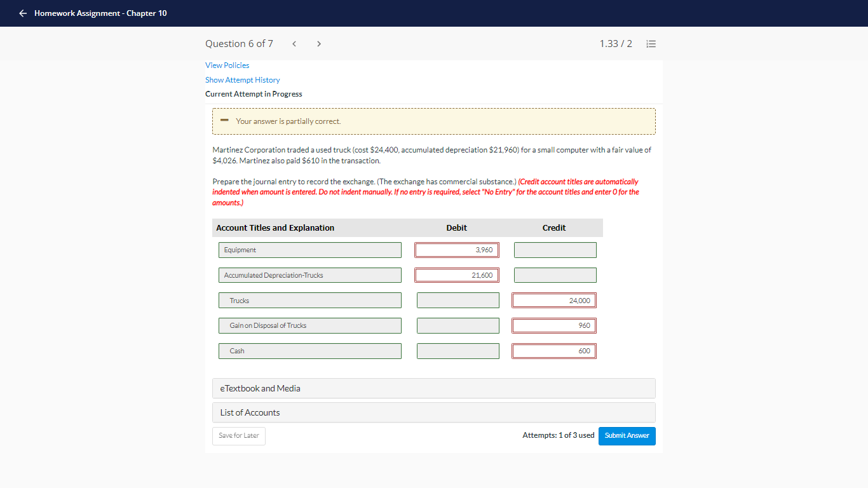Select the Equipment account title field
Image resolution: width=868 pixels, height=488 pixels.
(310, 250)
